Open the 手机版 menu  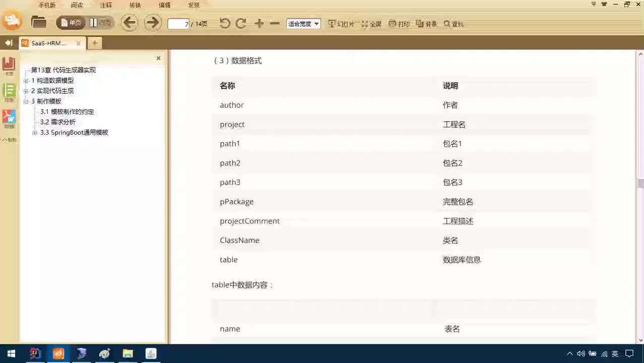coord(47,5)
